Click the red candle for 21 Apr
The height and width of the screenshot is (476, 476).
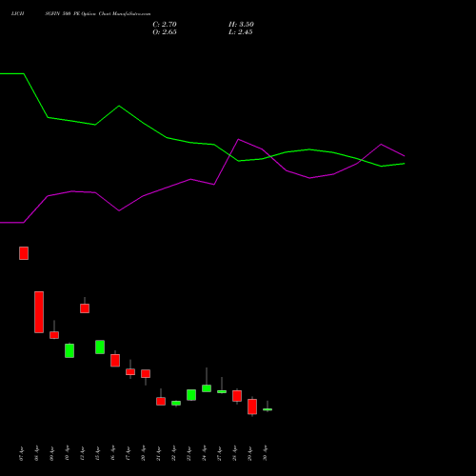161,401
